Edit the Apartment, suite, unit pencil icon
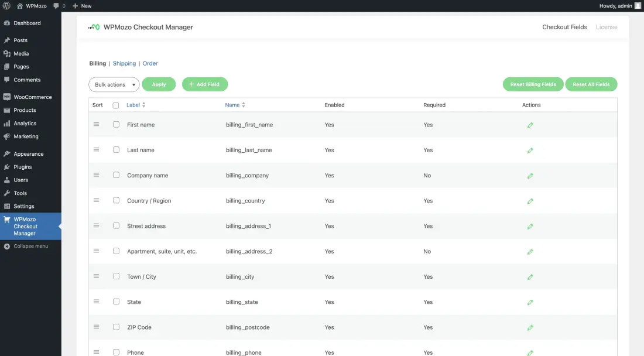644x356 pixels. (530, 252)
